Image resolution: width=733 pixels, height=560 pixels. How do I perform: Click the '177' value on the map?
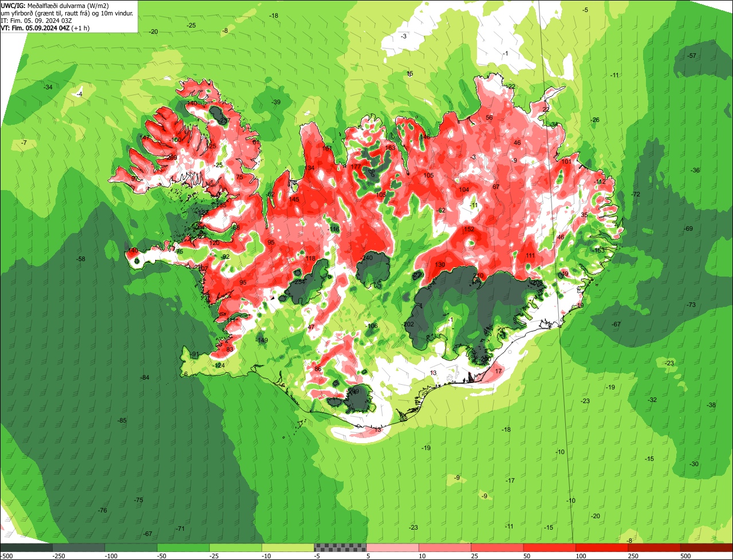356,167
